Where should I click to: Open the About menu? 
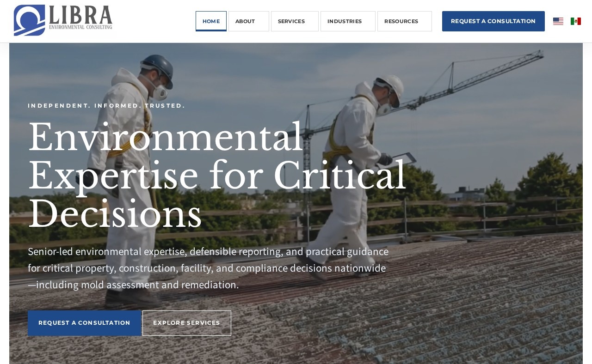point(249,21)
